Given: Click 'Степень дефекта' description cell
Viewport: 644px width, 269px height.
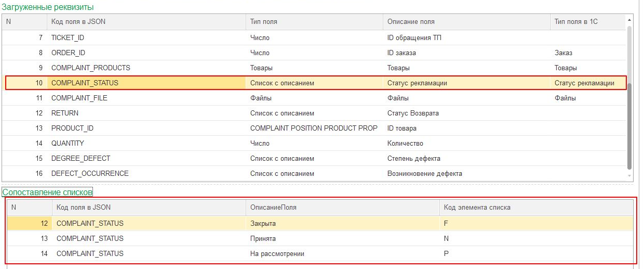Looking at the screenshot, I should tap(413, 158).
